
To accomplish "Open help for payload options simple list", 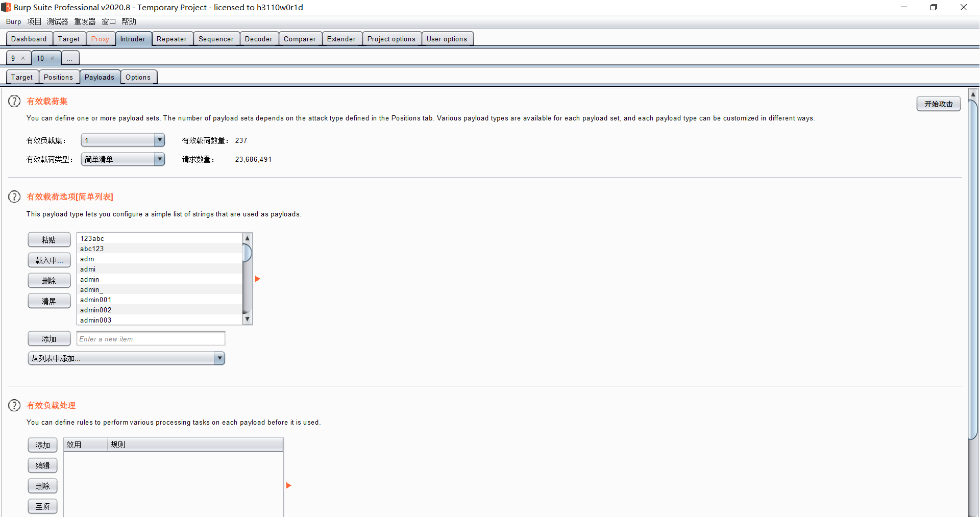I will coord(14,196).
